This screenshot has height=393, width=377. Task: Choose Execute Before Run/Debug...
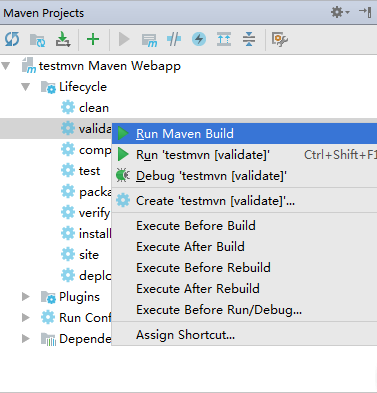244,310
